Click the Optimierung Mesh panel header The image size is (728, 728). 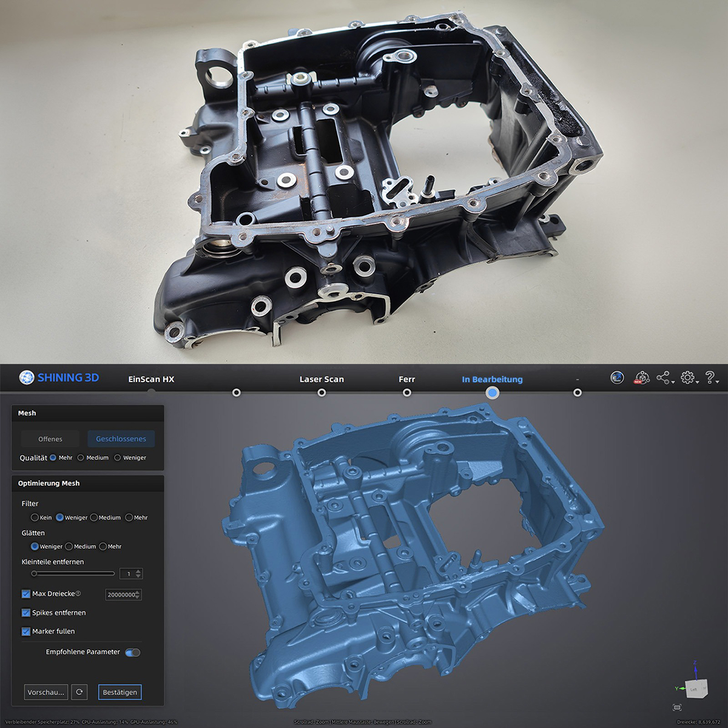pos(88,484)
